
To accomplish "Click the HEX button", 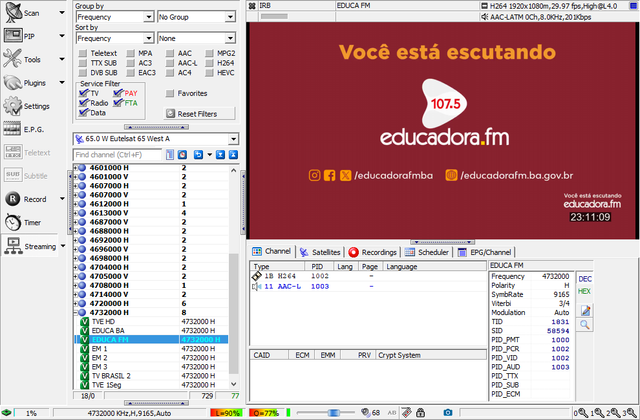I will pos(584,291).
